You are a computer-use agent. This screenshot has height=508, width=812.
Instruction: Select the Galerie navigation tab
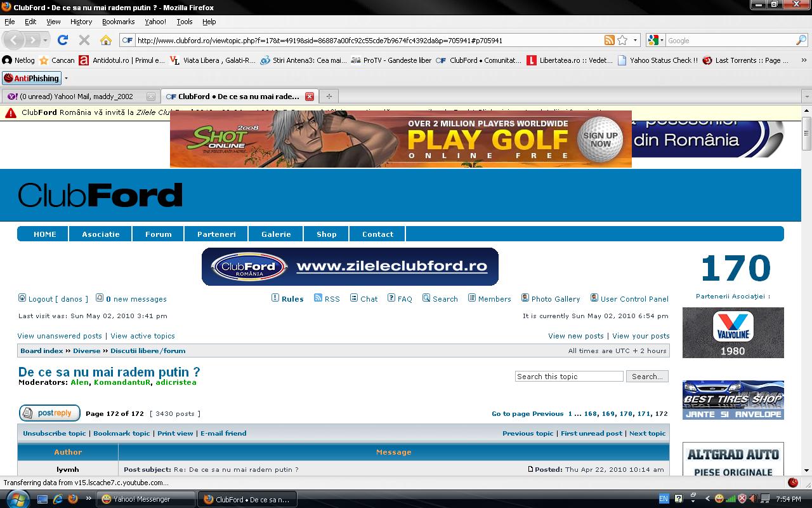[x=276, y=234]
